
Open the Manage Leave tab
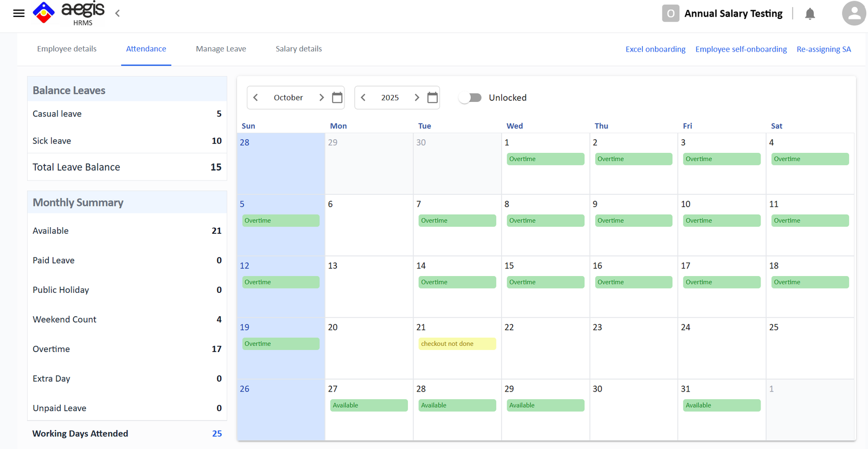(221, 49)
